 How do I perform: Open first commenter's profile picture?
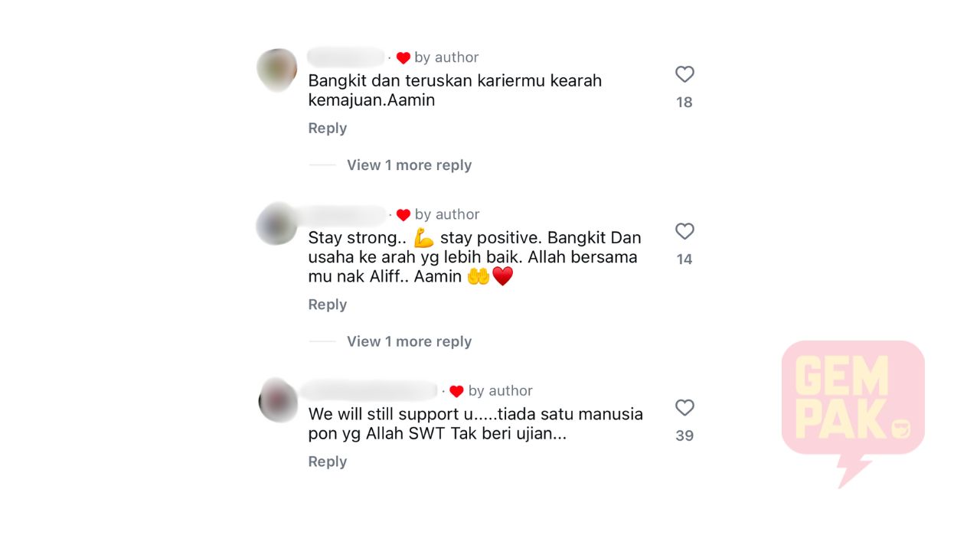click(277, 70)
